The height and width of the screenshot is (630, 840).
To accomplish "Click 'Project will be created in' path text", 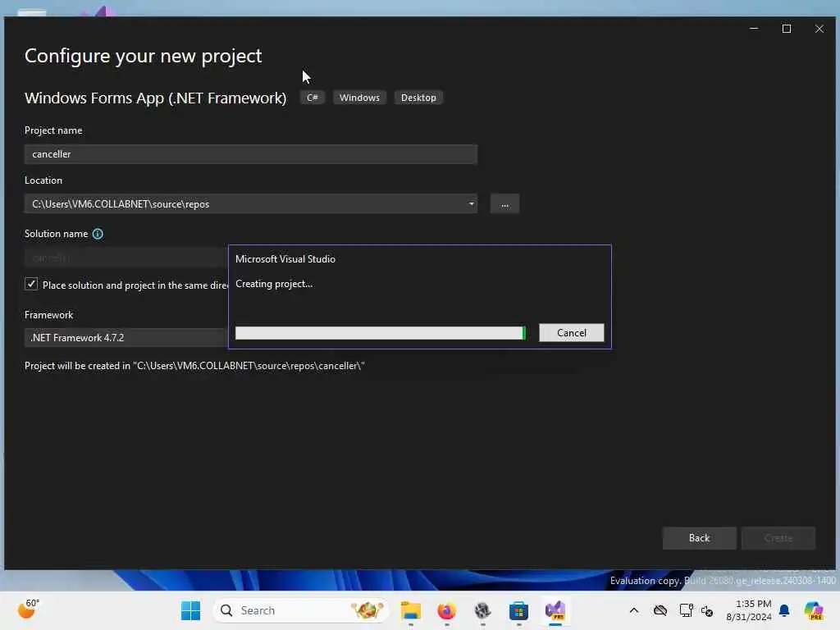I will [194, 366].
